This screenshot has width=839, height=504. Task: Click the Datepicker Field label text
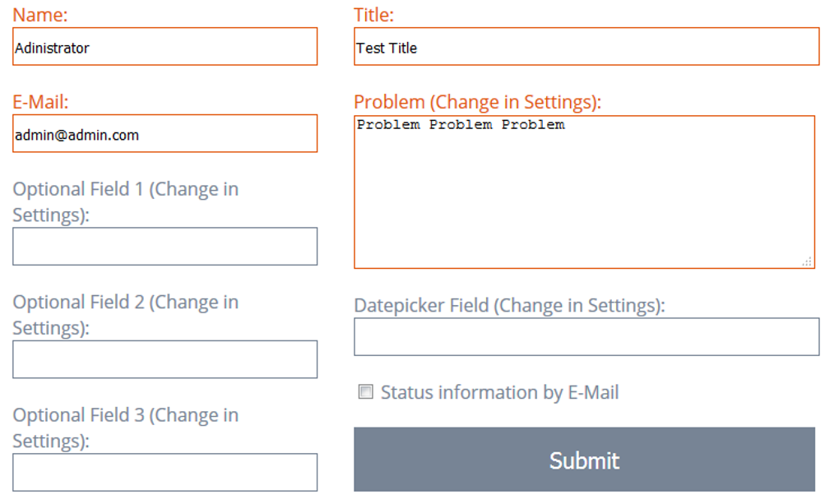click(508, 306)
